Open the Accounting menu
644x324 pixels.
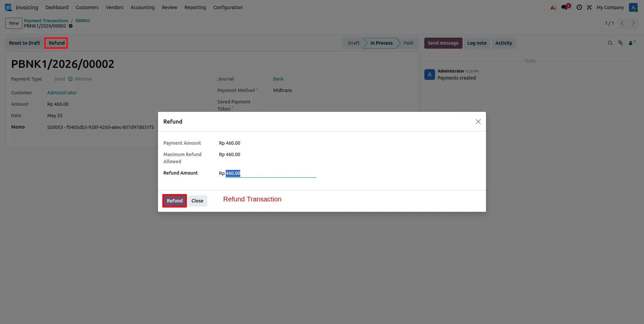(143, 7)
